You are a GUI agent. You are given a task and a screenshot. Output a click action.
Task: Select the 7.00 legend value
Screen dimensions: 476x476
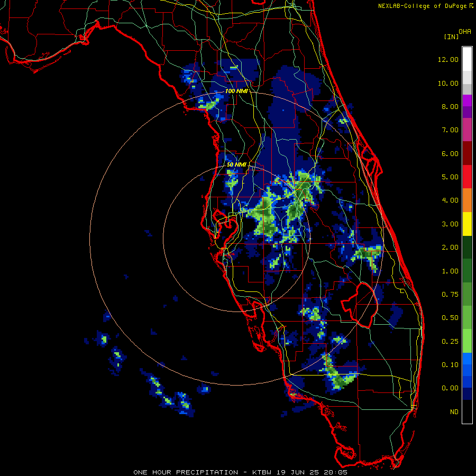coord(450,130)
